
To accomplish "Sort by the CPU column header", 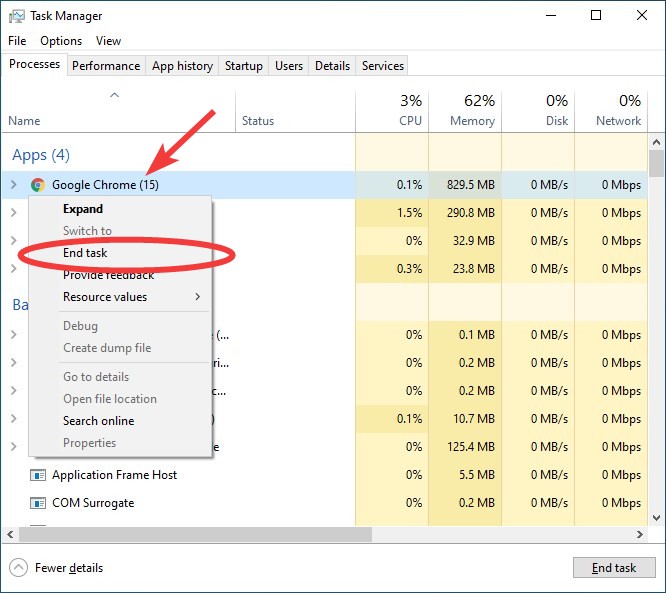I will [x=392, y=111].
